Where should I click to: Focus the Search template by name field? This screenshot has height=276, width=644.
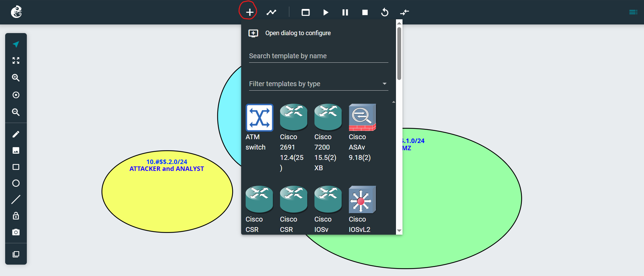tap(319, 56)
